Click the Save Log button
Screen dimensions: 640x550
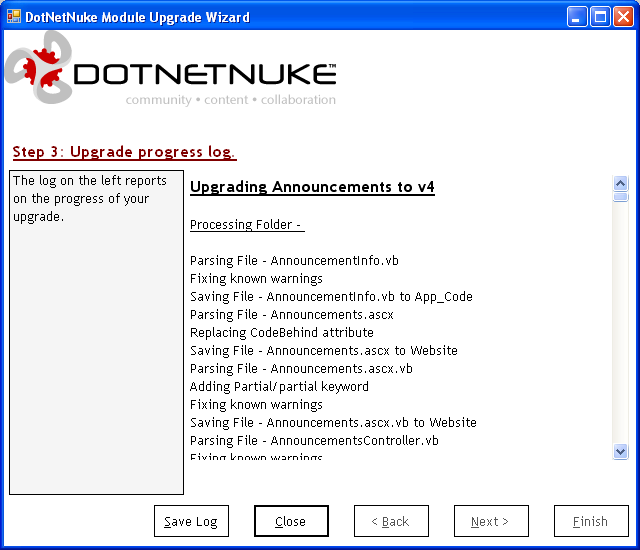coord(191,521)
